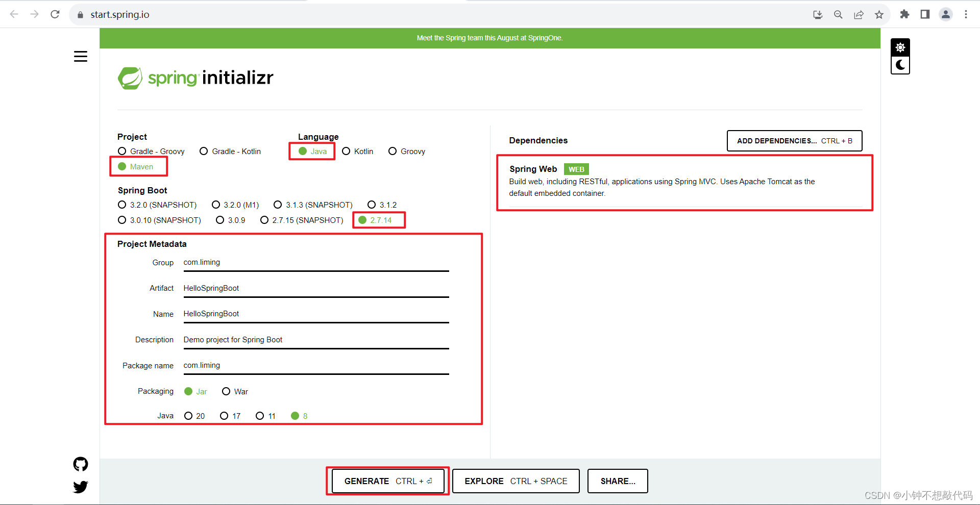Switch to dark theme moon icon

click(x=900, y=65)
